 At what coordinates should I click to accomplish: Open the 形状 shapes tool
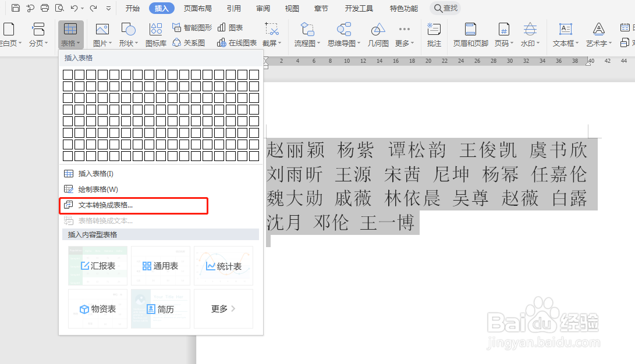pyautogui.click(x=129, y=34)
